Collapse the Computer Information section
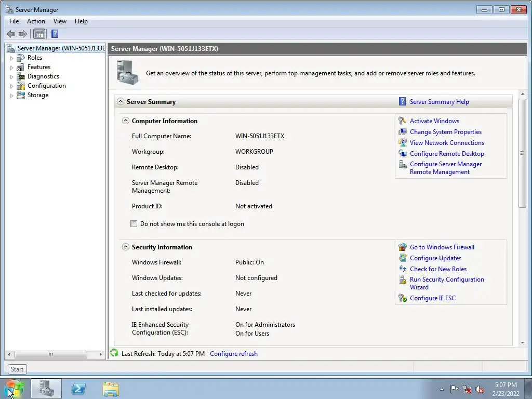Screen dimensions: 532x399 point(126,121)
